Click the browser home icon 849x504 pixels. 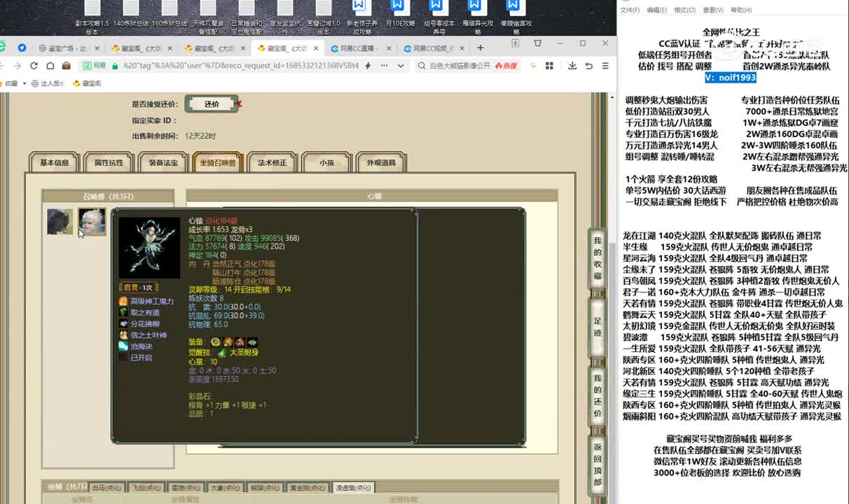(x=50, y=66)
